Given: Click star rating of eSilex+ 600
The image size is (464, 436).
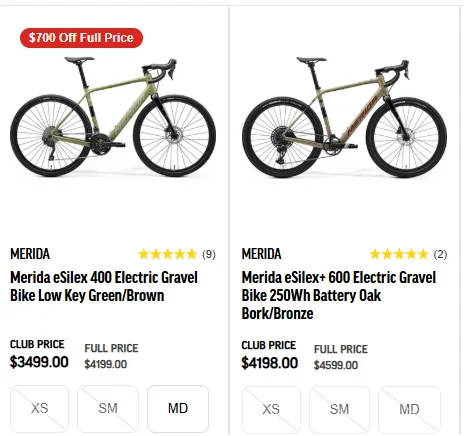Looking at the screenshot, I should click(399, 254).
